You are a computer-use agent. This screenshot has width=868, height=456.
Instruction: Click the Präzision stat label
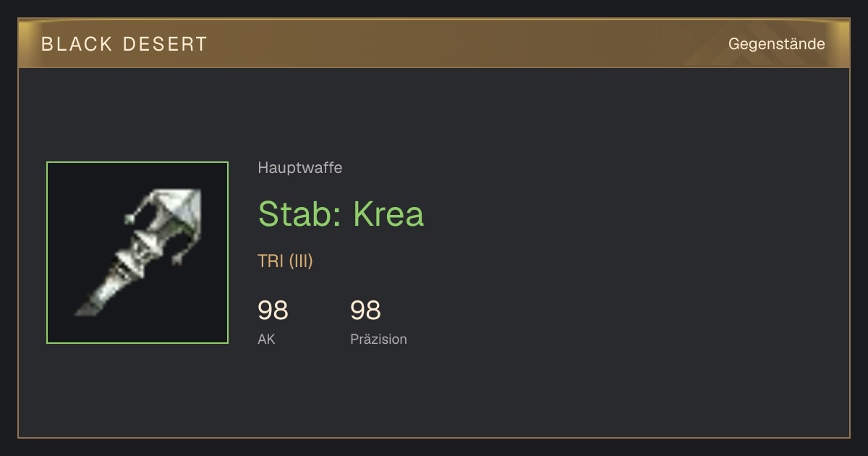click(379, 339)
